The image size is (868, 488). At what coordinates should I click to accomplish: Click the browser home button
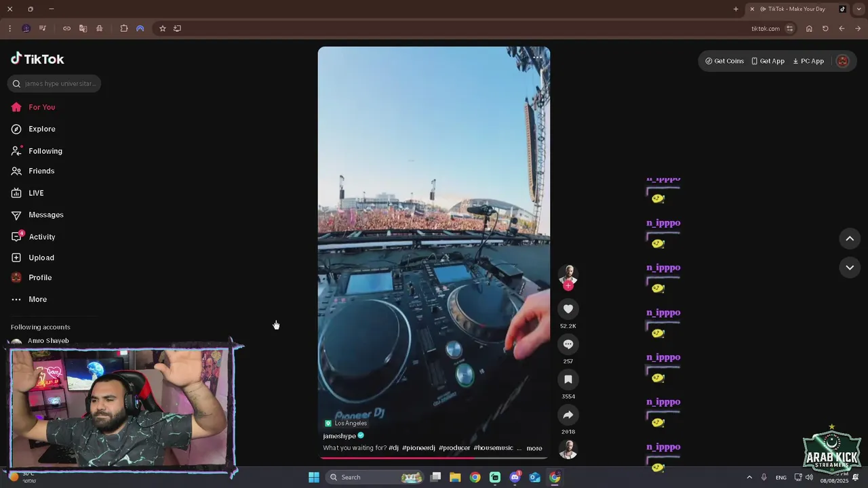pyautogui.click(x=809, y=28)
